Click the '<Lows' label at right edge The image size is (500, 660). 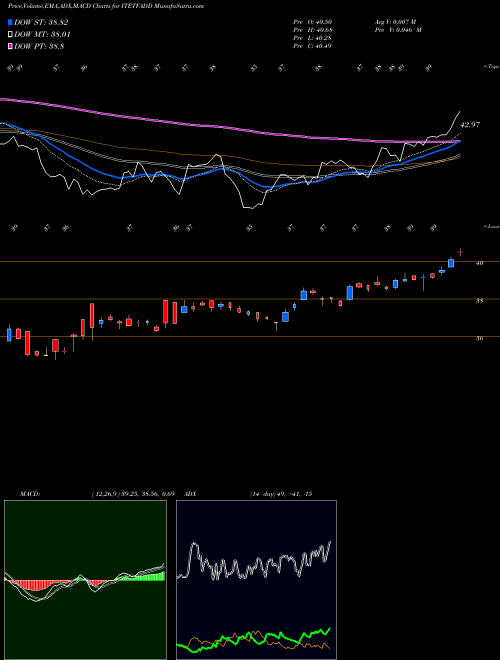pyautogui.click(x=491, y=226)
